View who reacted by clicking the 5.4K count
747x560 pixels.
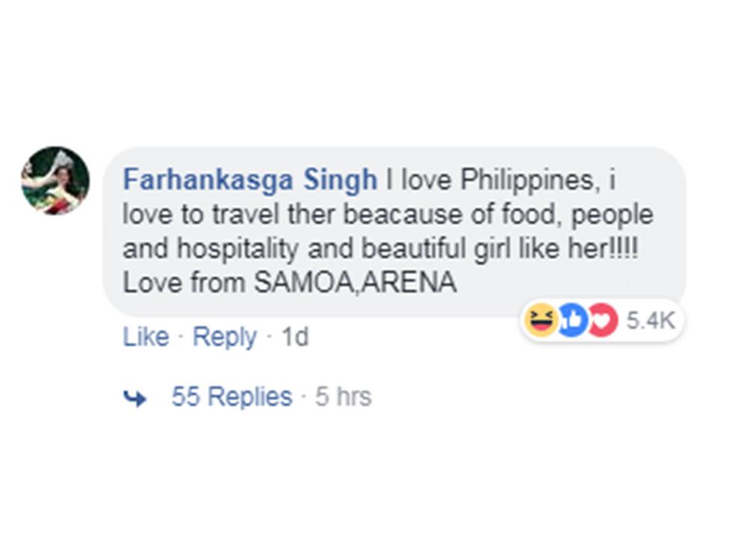click(652, 320)
